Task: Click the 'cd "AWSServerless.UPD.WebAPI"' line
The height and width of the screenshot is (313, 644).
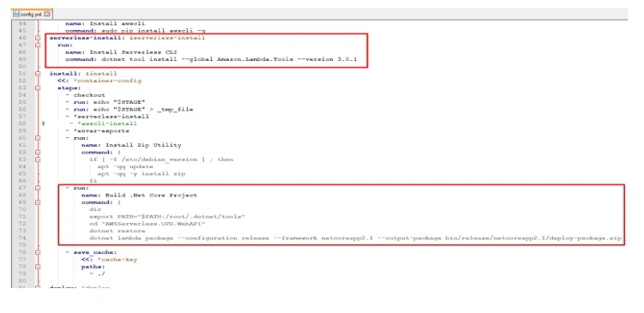Action: pos(147,224)
